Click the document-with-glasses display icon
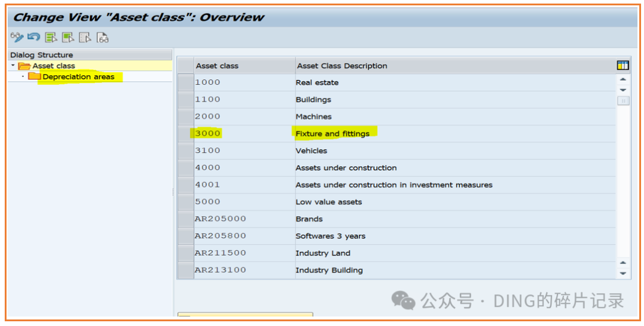Image resolution: width=644 pixels, height=326 pixels. pyautogui.click(x=103, y=38)
